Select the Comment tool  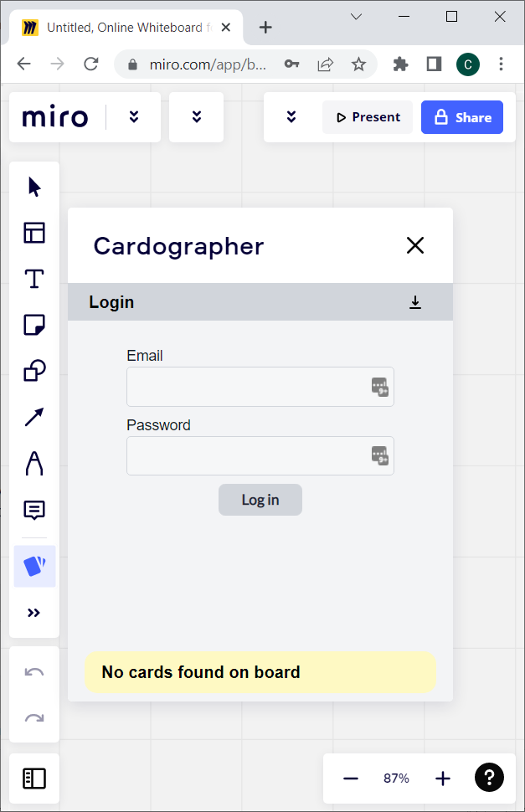tap(34, 510)
